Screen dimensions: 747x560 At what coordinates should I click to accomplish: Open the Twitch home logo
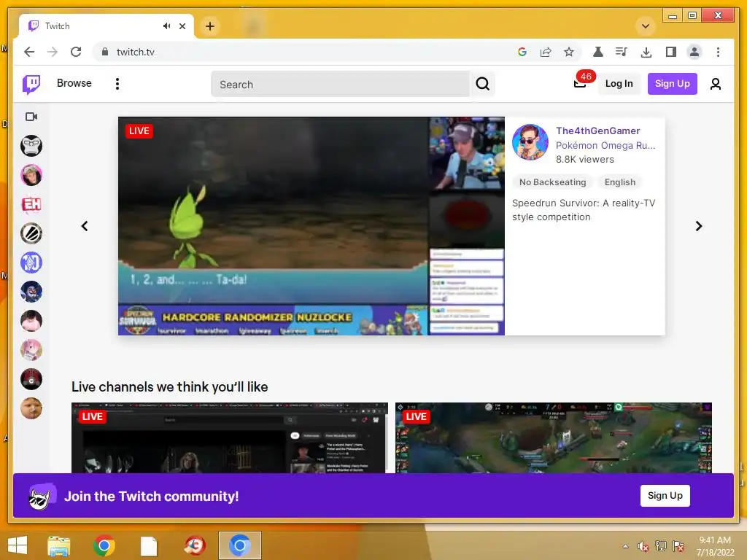coord(31,85)
